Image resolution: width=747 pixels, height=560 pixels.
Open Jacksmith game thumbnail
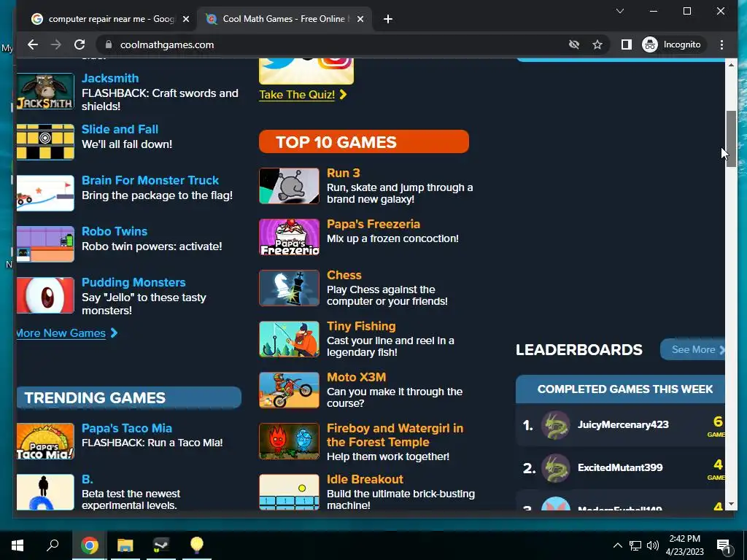coord(45,91)
